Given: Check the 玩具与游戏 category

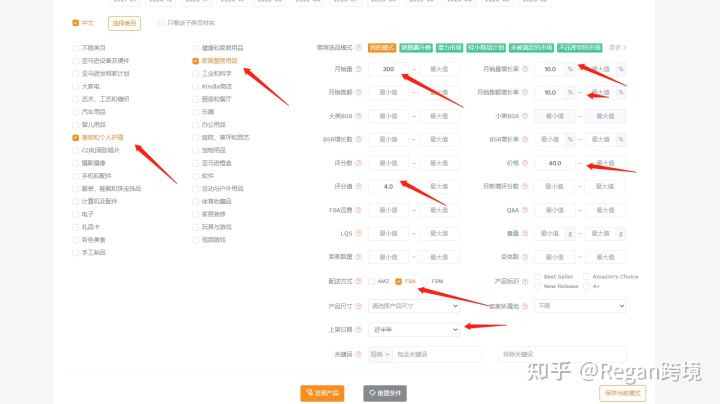Looking at the screenshot, I should pyautogui.click(x=196, y=227).
